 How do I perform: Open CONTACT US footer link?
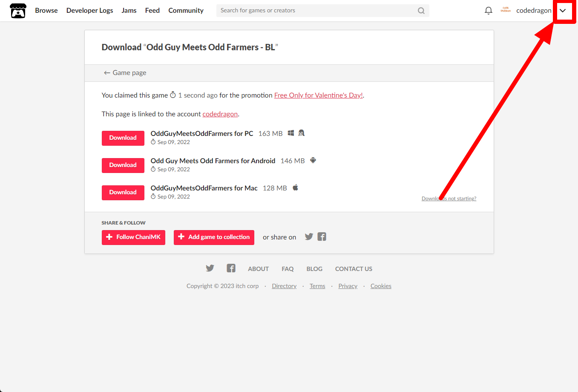(x=354, y=269)
